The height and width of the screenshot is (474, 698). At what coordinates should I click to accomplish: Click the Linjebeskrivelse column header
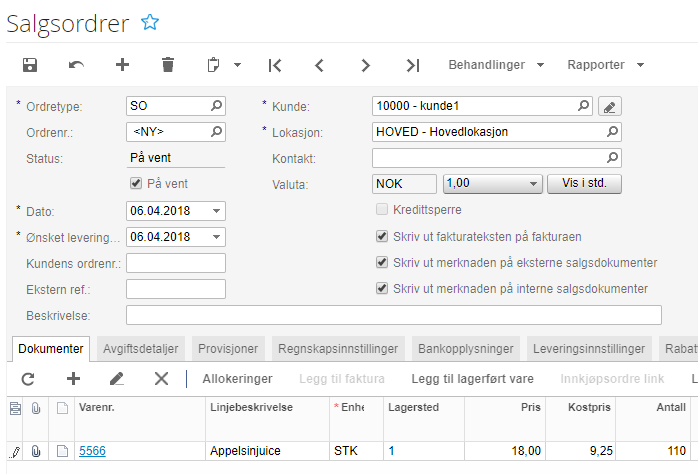pyautogui.click(x=268, y=419)
